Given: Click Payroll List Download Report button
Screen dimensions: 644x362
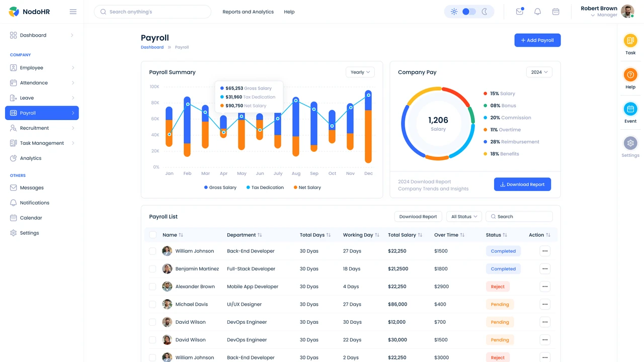Looking at the screenshot, I should [x=418, y=217].
